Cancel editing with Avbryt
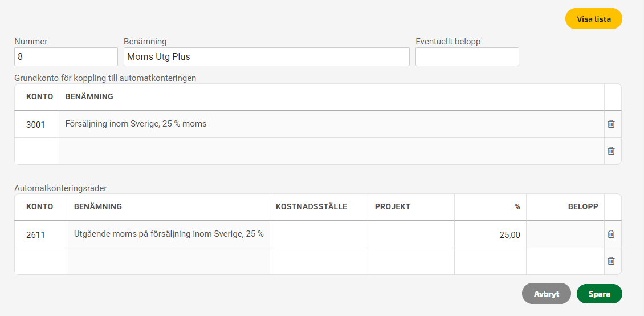This screenshot has width=644, height=316. 546,294
